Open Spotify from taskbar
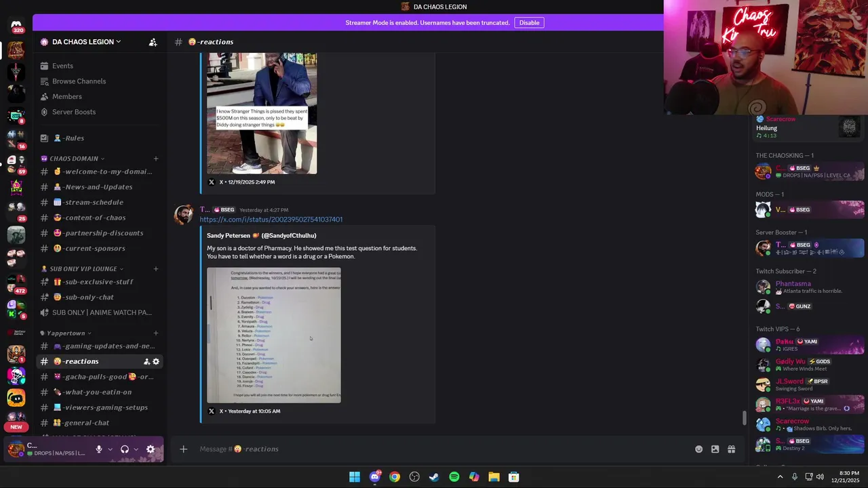This screenshot has width=868, height=488. pyautogui.click(x=454, y=477)
